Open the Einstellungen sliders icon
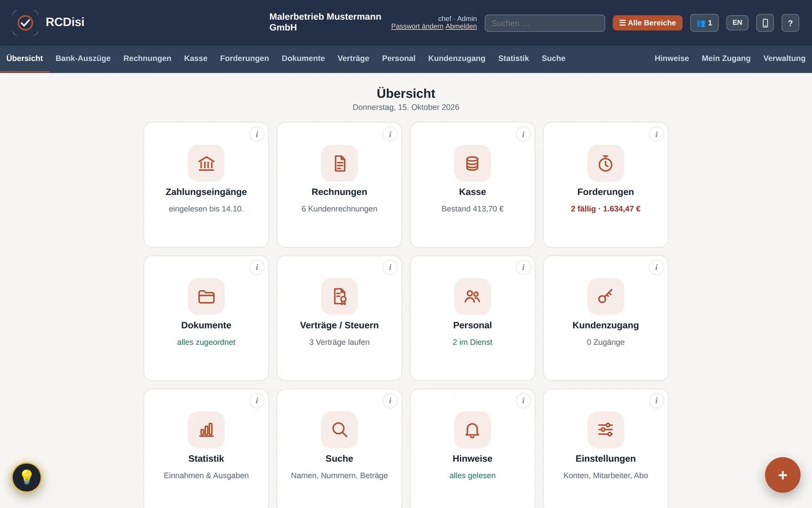The image size is (812, 508). [605, 430]
